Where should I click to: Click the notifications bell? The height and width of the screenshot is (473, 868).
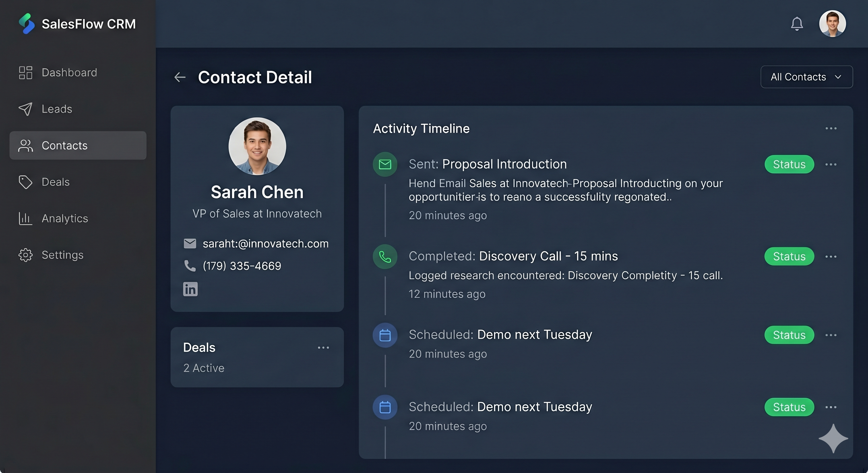pyautogui.click(x=797, y=24)
